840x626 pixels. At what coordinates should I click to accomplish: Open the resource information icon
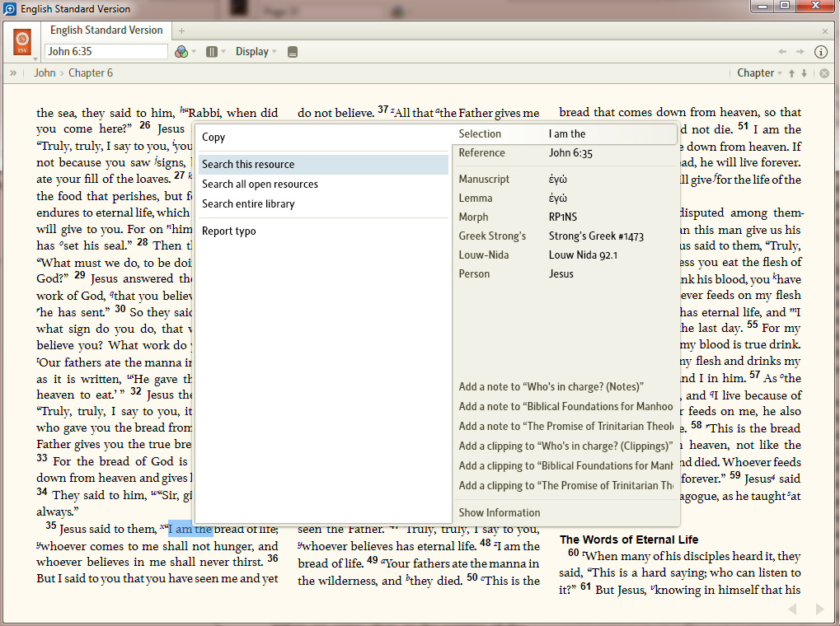[x=821, y=51]
